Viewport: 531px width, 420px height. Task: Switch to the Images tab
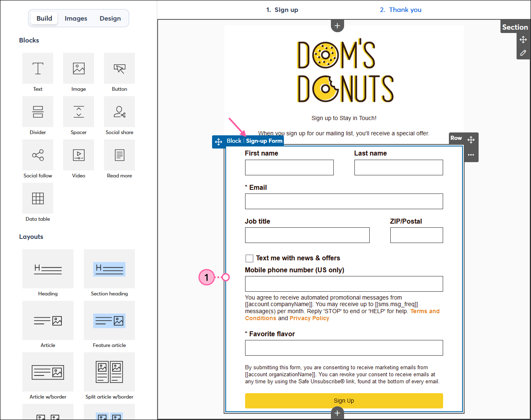click(76, 18)
